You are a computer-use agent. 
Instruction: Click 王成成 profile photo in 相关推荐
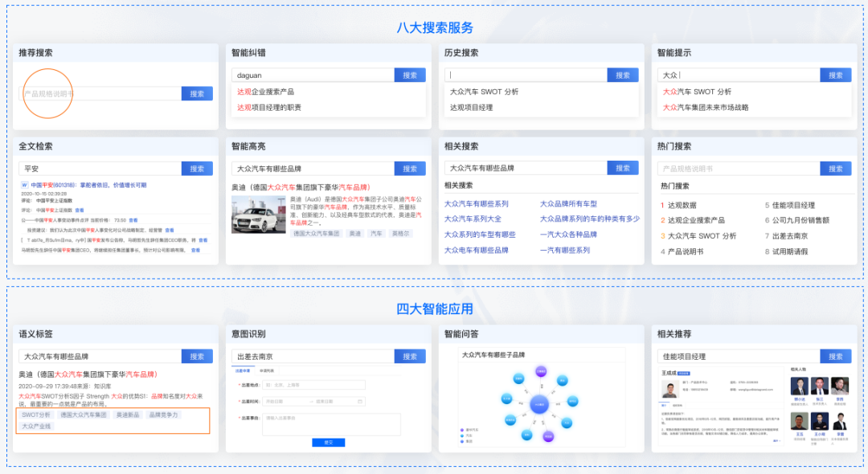[670, 390]
